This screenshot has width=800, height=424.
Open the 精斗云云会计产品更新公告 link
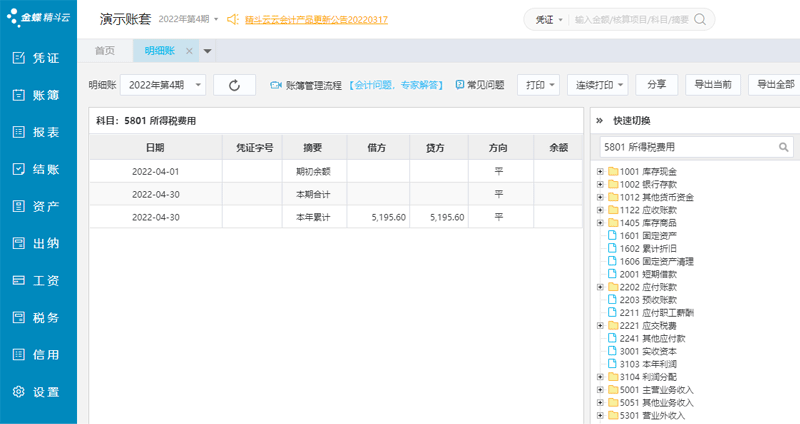(x=316, y=20)
